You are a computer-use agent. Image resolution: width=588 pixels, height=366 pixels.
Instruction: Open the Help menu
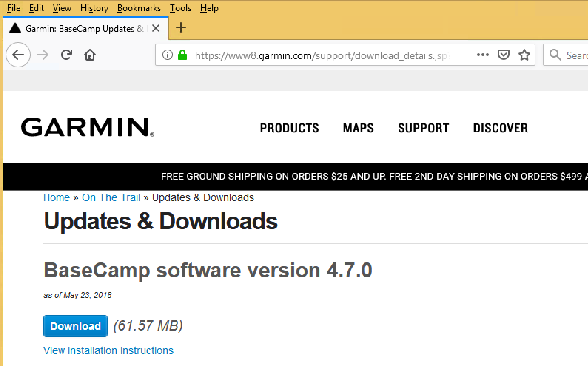pos(209,8)
